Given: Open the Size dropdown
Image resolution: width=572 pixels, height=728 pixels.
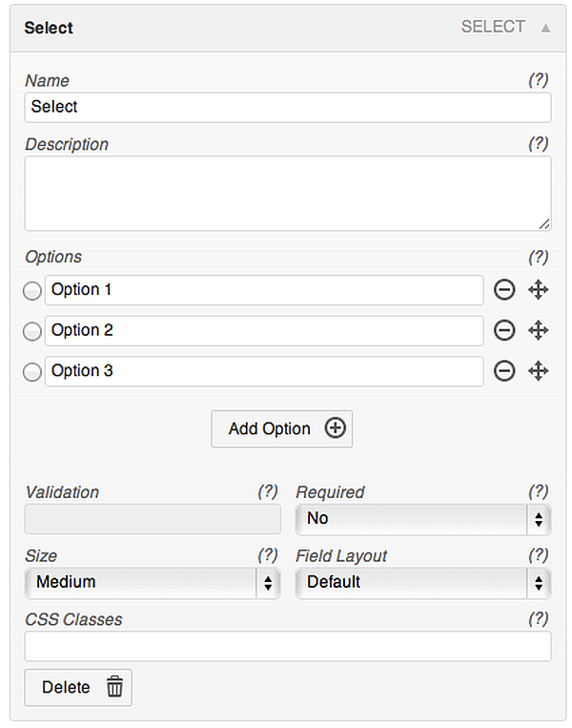Looking at the screenshot, I should tap(153, 582).
